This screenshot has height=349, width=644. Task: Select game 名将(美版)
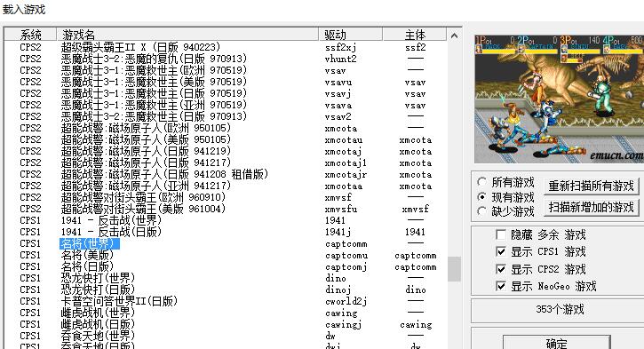tap(87, 255)
